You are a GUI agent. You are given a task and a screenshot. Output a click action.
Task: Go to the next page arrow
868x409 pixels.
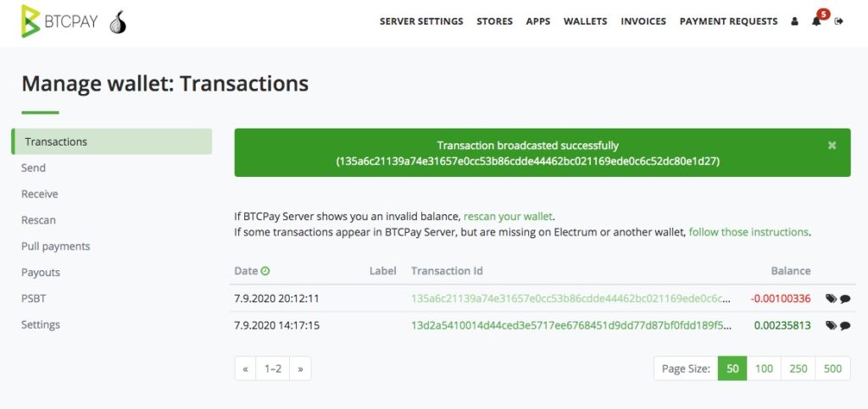coord(300,368)
